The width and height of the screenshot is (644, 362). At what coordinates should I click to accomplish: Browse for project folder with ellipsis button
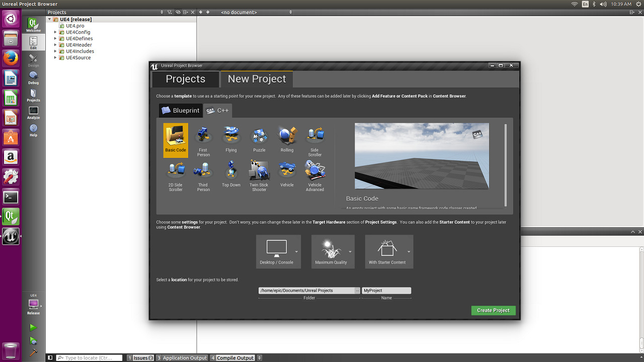click(x=358, y=291)
